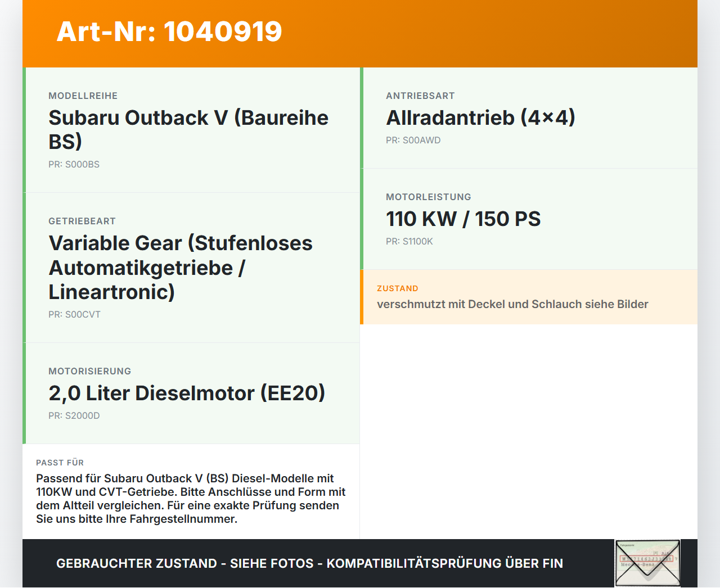Screen dimensions: 720x588
Task: Click the ZUSTAND label
Action: coord(398,288)
